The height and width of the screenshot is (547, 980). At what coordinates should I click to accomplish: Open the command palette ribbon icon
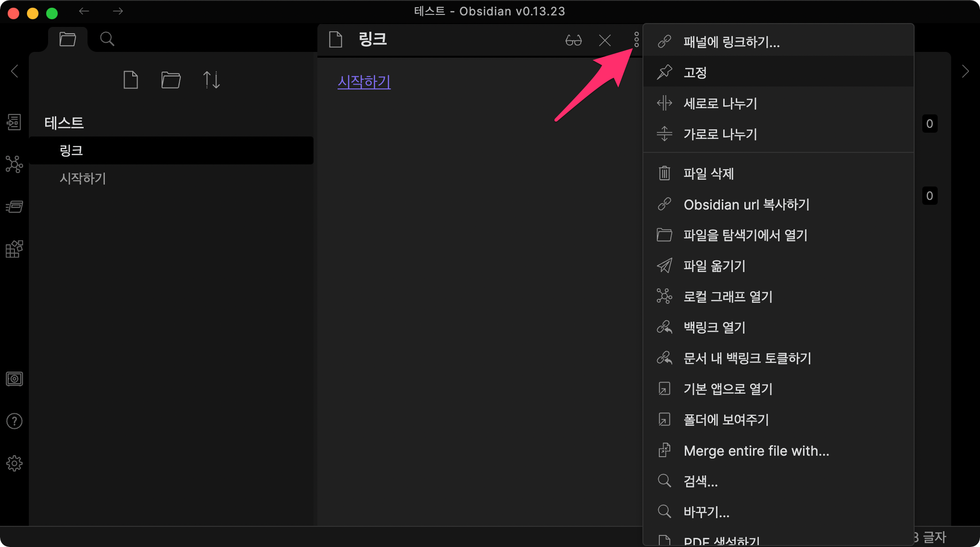(14, 207)
